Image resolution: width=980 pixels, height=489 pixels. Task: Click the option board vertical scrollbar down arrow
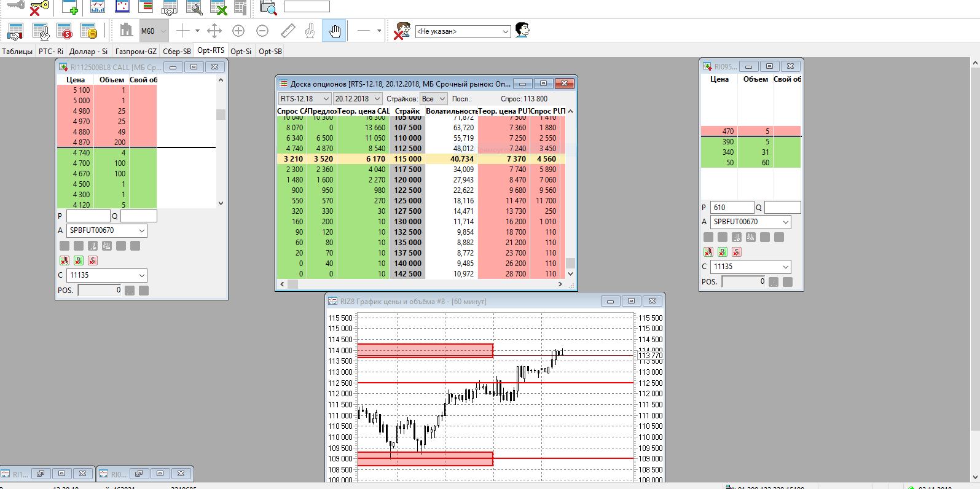click(570, 274)
